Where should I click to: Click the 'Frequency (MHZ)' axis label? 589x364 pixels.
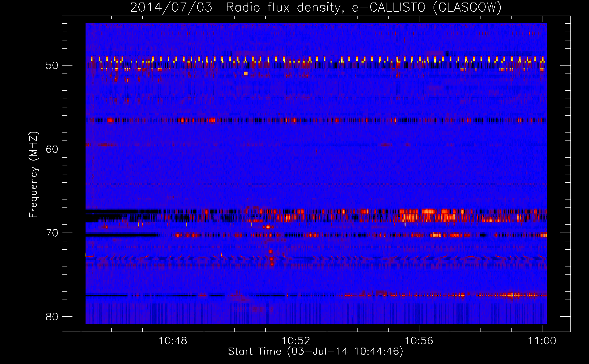pyautogui.click(x=33, y=174)
